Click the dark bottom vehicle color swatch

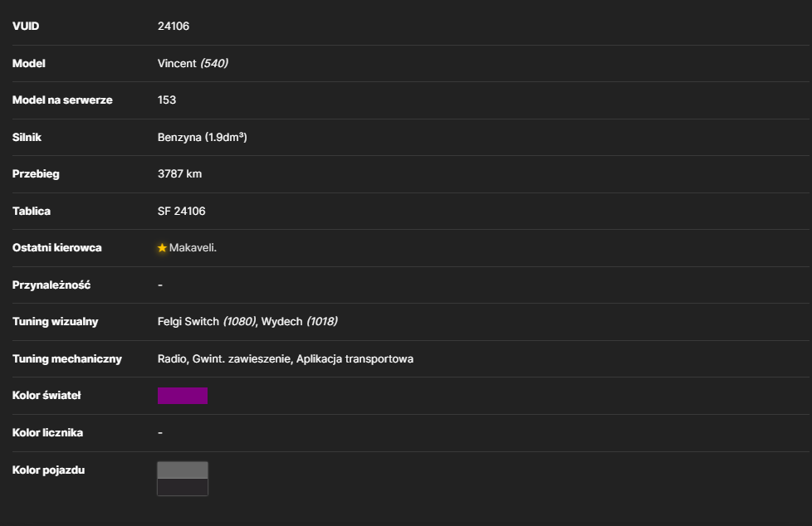(x=183, y=487)
